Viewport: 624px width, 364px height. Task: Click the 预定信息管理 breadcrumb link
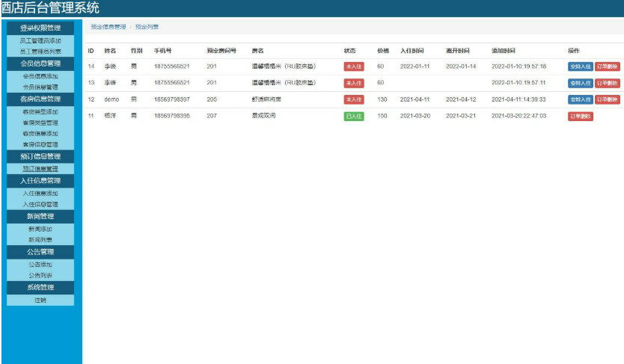click(108, 27)
